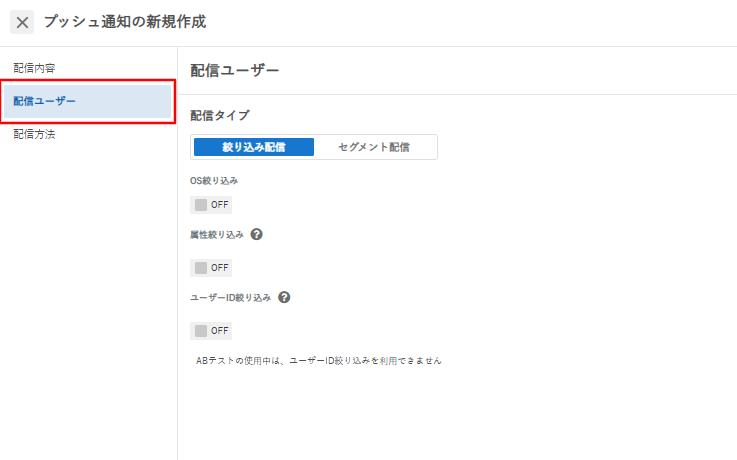Screen dimensions: 737x460
Task: Click the プッシュ通知の新規作成 title text
Action: tap(125, 22)
